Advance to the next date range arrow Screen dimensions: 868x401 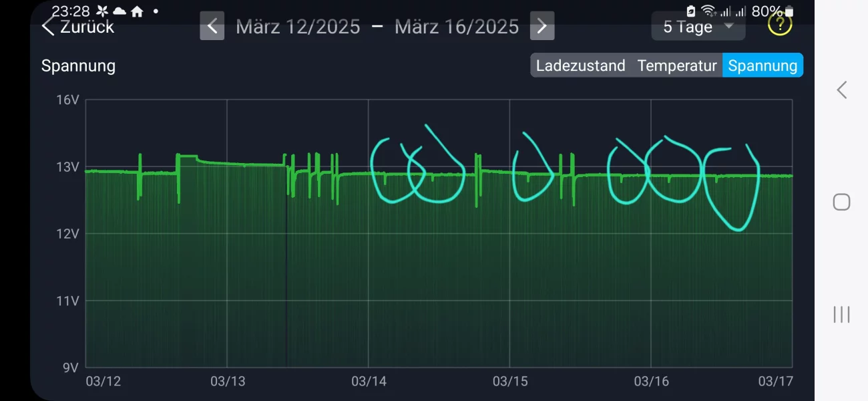(x=541, y=27)
